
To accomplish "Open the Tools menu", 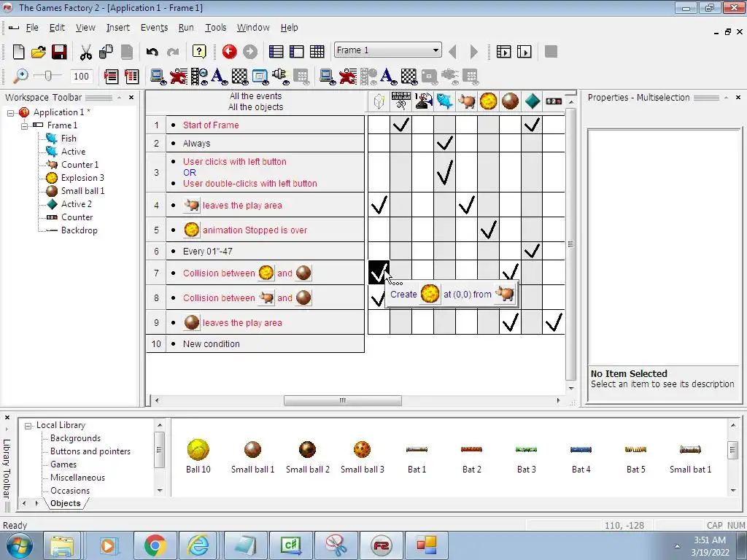I will (215, 28).
